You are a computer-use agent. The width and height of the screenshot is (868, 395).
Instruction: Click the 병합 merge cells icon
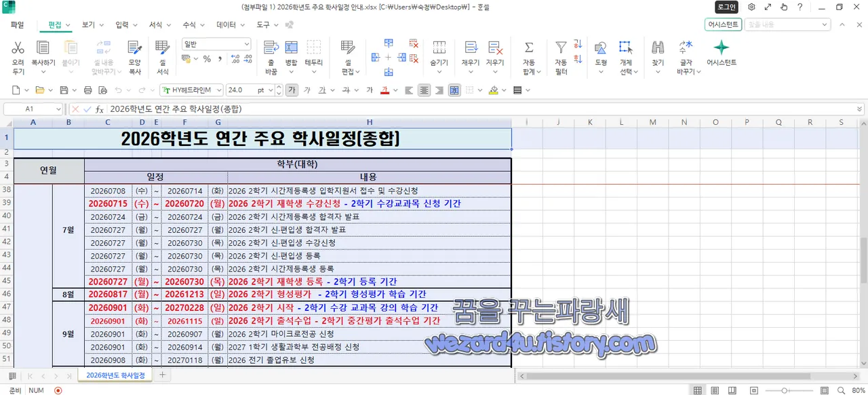291,48
